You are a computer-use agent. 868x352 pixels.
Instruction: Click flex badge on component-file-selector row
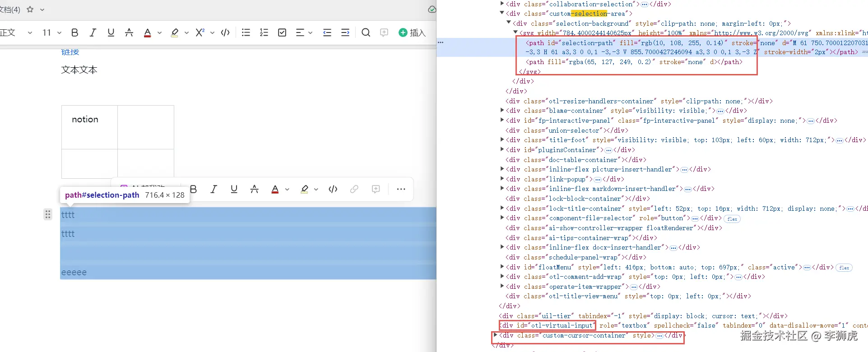[732, 219]
